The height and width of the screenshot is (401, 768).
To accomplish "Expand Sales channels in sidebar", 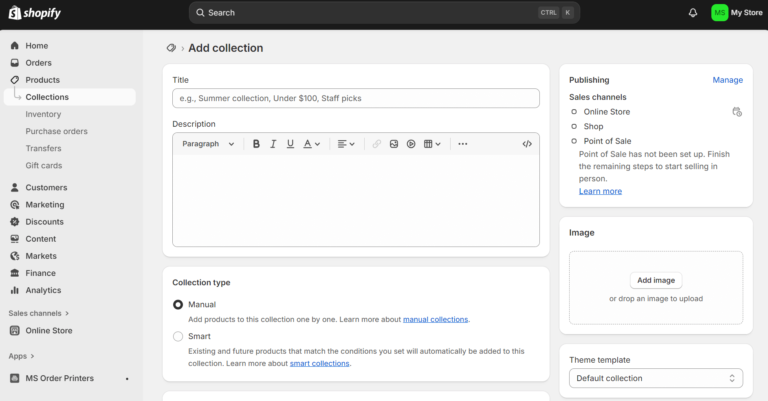I will [x=39, y=313].
